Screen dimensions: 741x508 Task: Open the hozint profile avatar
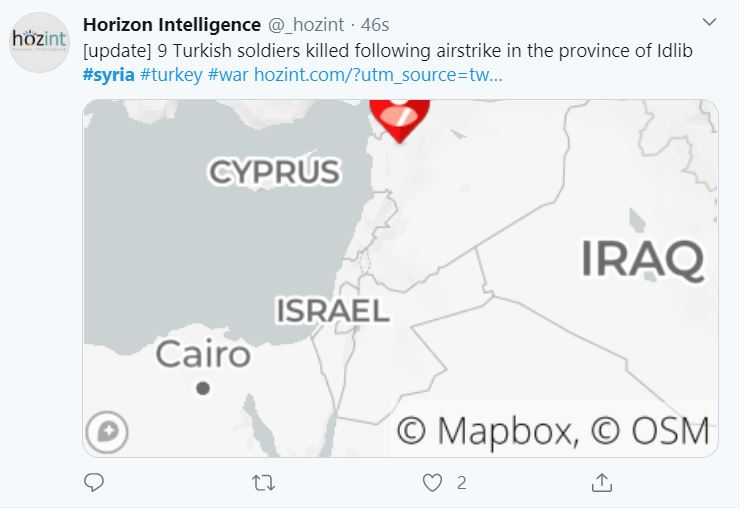(40, 43)
